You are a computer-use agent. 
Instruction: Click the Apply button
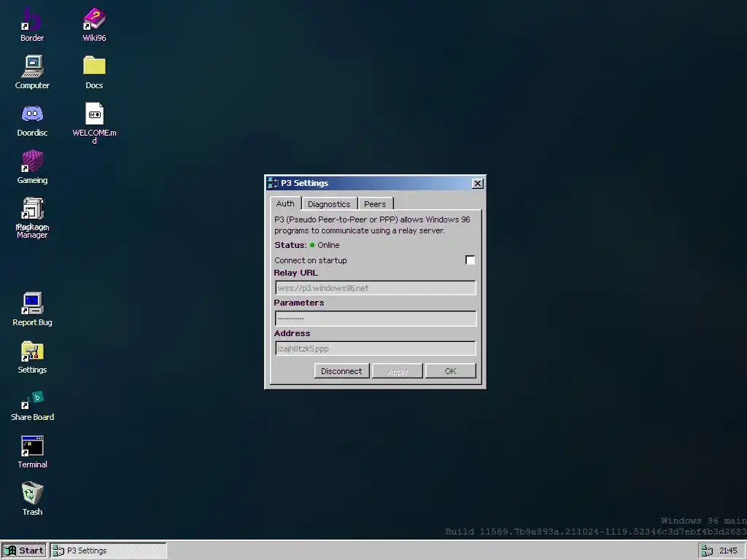[x=398, y=371]
